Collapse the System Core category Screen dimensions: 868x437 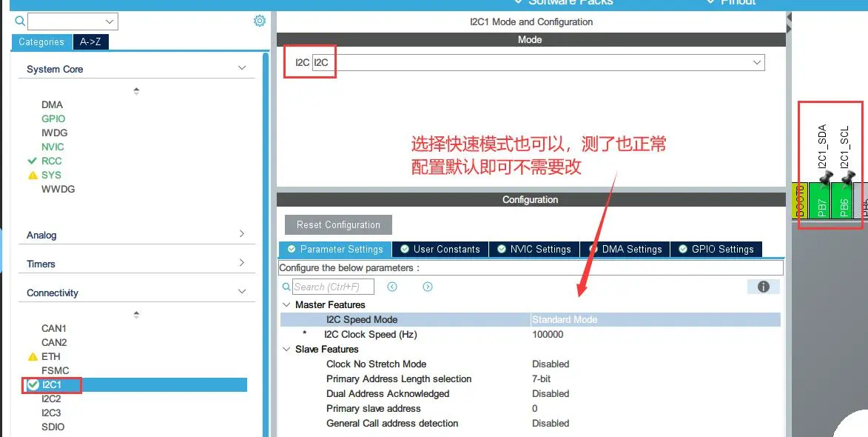(242, 68)
